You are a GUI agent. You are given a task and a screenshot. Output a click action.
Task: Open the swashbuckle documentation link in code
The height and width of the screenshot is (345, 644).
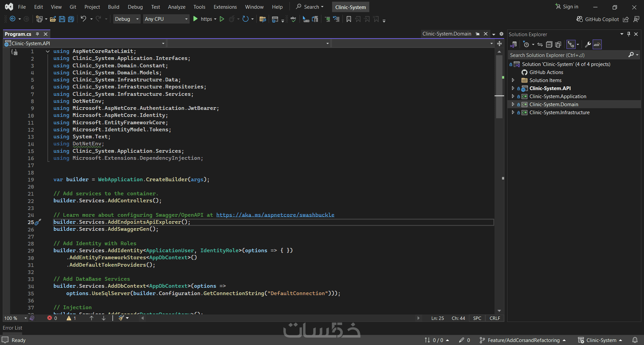[275, 215]
